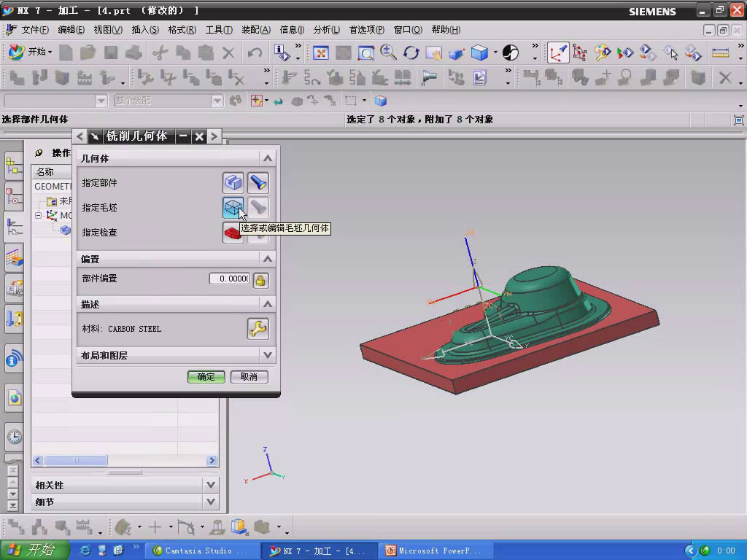Screen dimensions: 747x560
Task: Open the History clock sidebar tab
Action: click(15, 437)
